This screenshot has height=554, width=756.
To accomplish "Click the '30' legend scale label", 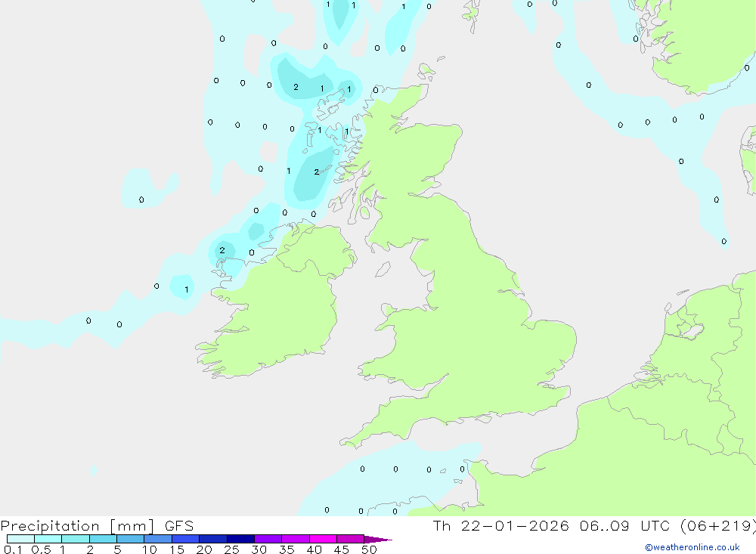I will [259, 549].
